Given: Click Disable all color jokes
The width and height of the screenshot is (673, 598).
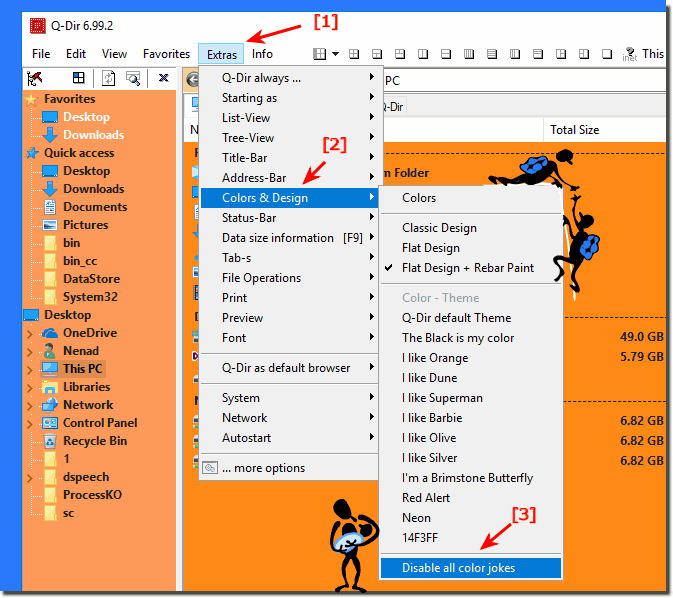Looking at the screenshot, I should (x=471, y=568).
